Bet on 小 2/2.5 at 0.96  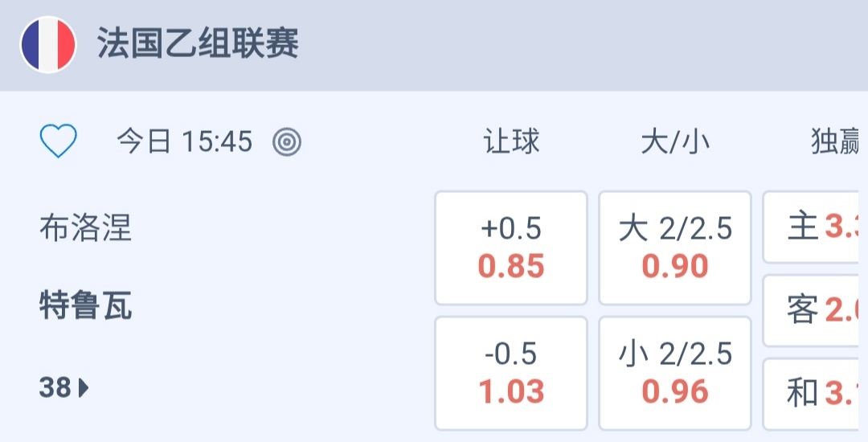(x=675, y=373)
